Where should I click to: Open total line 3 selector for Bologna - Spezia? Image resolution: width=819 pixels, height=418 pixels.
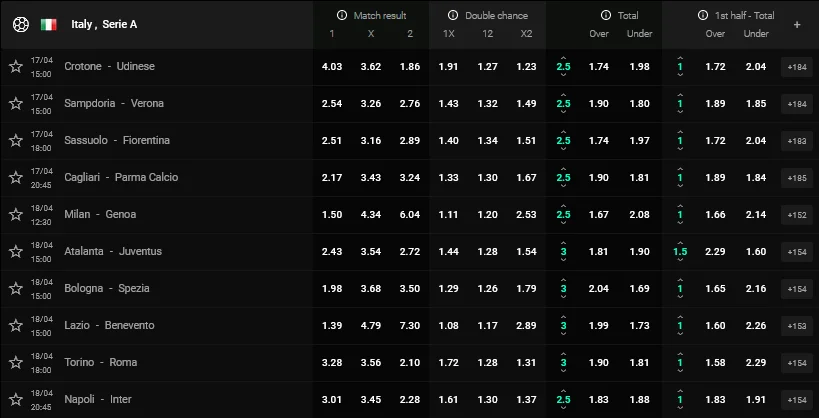[563, 288]
